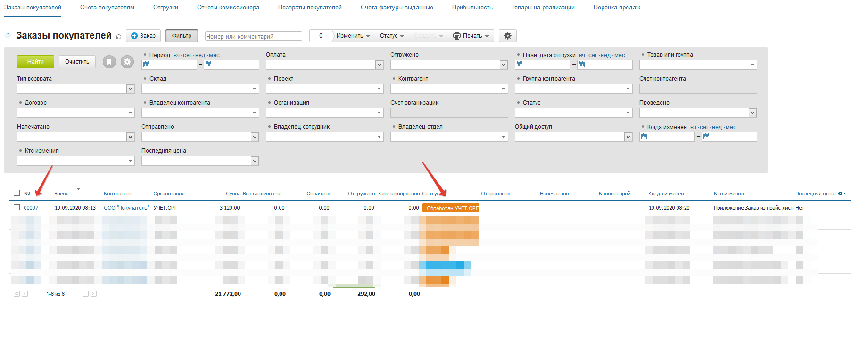Set Период to мес quick link
This screenshot has width=868, height=340.
pyautogui.click(x=214, y=55)
